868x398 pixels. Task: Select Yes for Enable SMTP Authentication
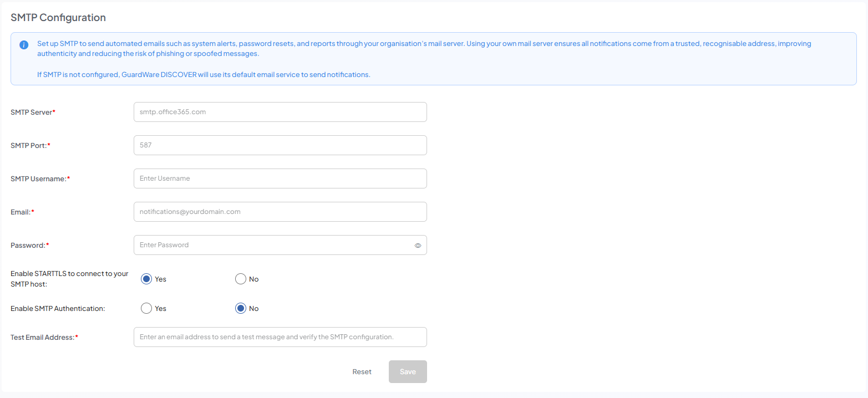(x=146, y=308)
